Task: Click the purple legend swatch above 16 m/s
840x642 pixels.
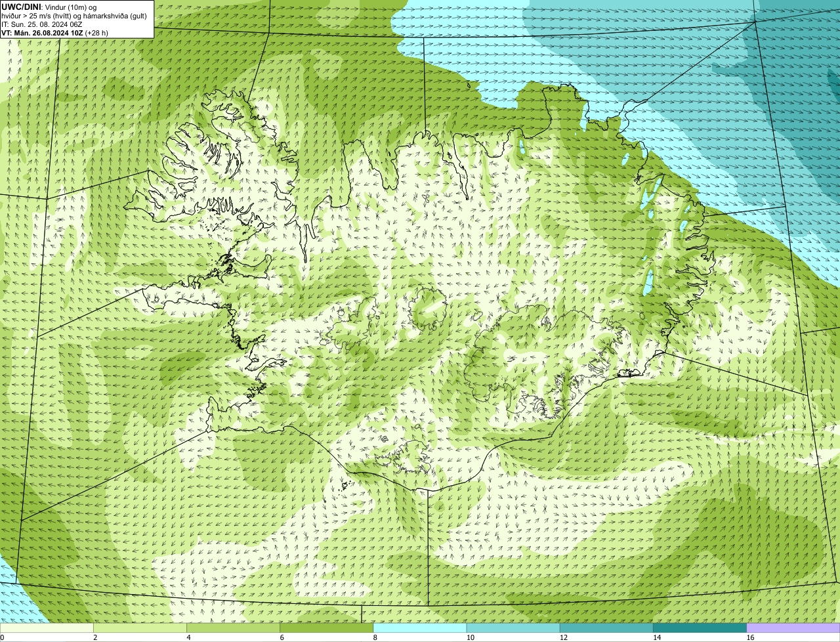Action: 793,628
